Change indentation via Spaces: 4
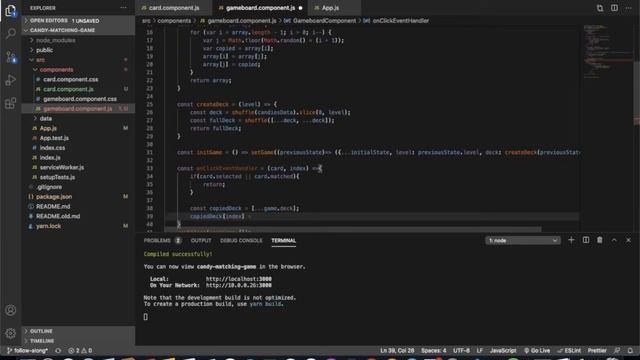Viewport: 640px width, 360px height. coord(433,351)
